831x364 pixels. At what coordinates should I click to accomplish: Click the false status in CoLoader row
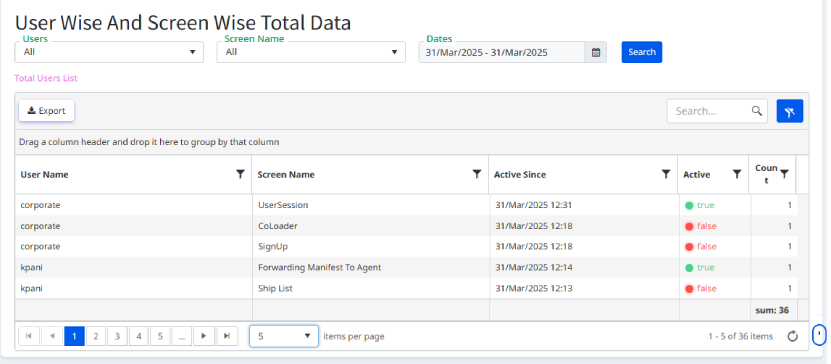click(x=701, y=226)
